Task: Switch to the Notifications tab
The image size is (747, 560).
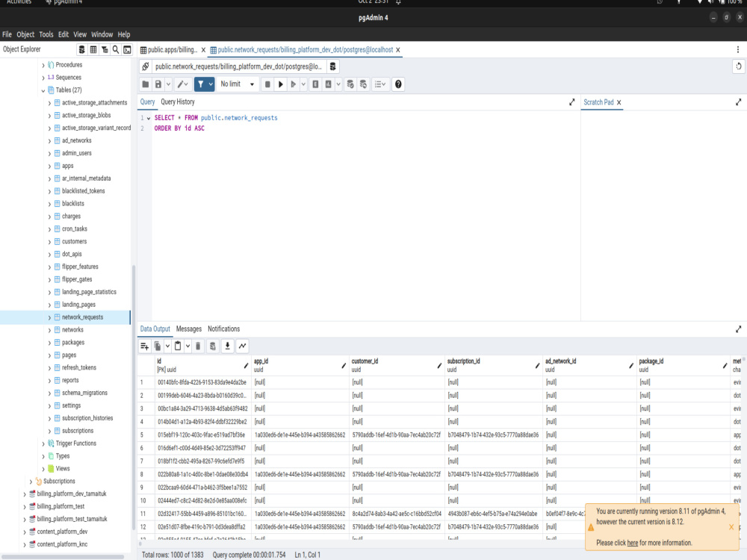Action: [223, 329]
